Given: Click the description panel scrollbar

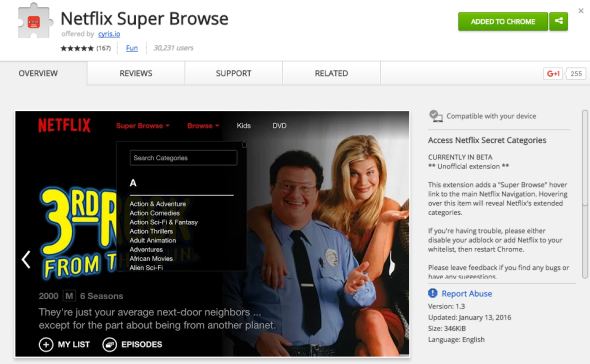Looking at the screenshot, I should tap(584, 194).
